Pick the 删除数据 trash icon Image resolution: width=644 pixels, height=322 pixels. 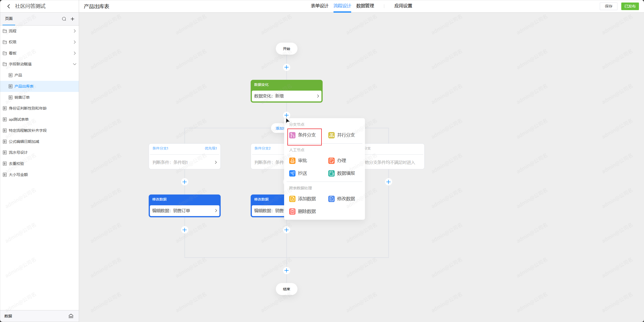point(292,211)
